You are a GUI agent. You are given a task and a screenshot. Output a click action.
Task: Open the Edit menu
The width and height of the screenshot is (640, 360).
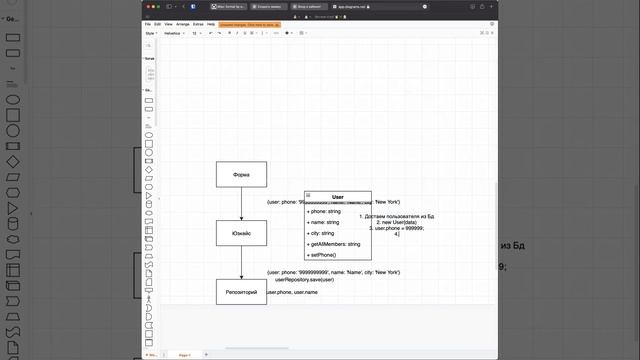pyautogui.click(x=158, y=24)
